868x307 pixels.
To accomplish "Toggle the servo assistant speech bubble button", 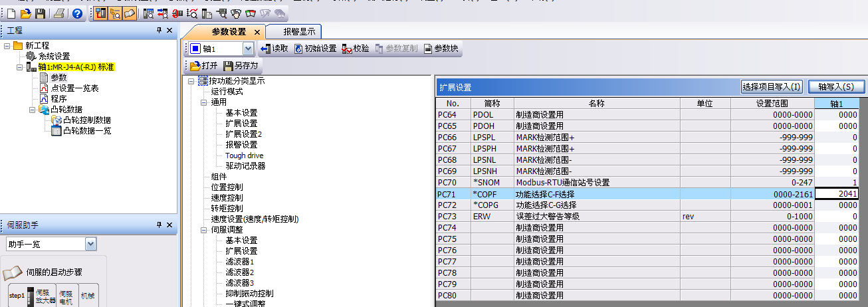I will coord(129,13).
